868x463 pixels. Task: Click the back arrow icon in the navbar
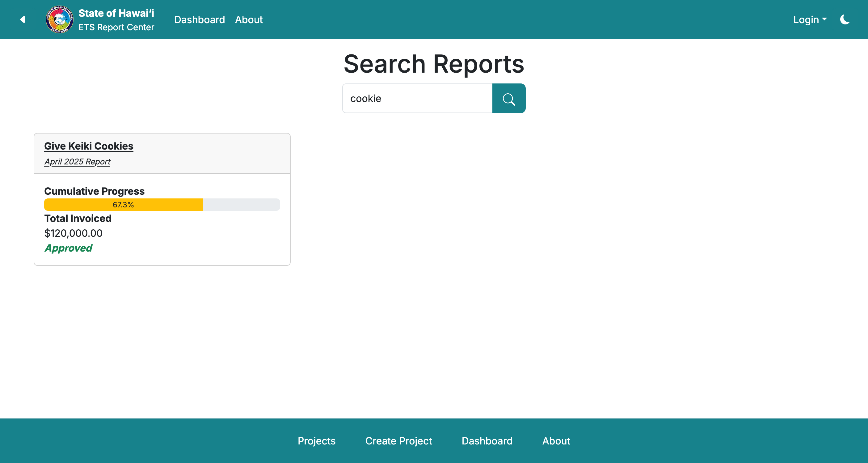pos(22,19)
